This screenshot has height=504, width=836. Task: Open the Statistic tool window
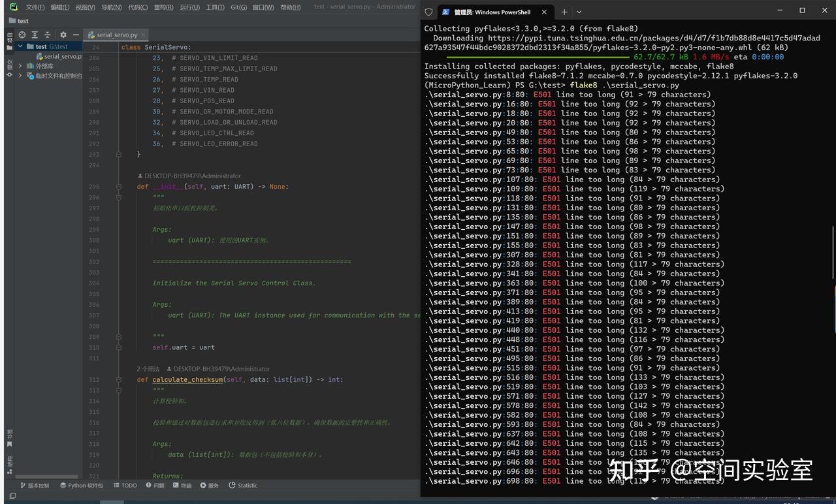tap(243, 486)
